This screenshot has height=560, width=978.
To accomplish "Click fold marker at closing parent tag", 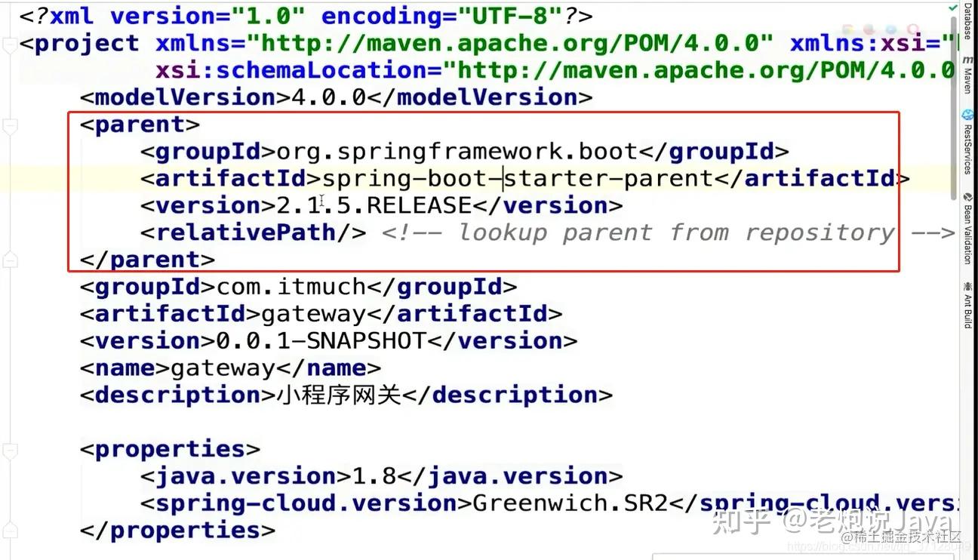I will click(9, 260).
